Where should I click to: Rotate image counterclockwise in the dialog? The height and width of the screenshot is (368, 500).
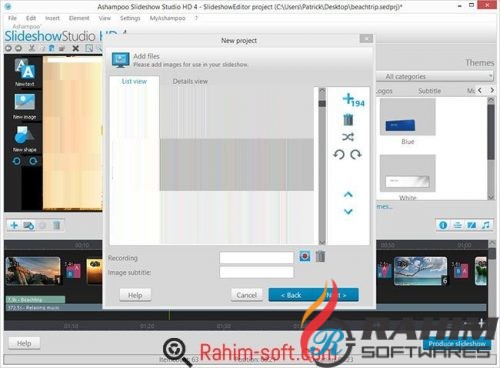(339, 155)
